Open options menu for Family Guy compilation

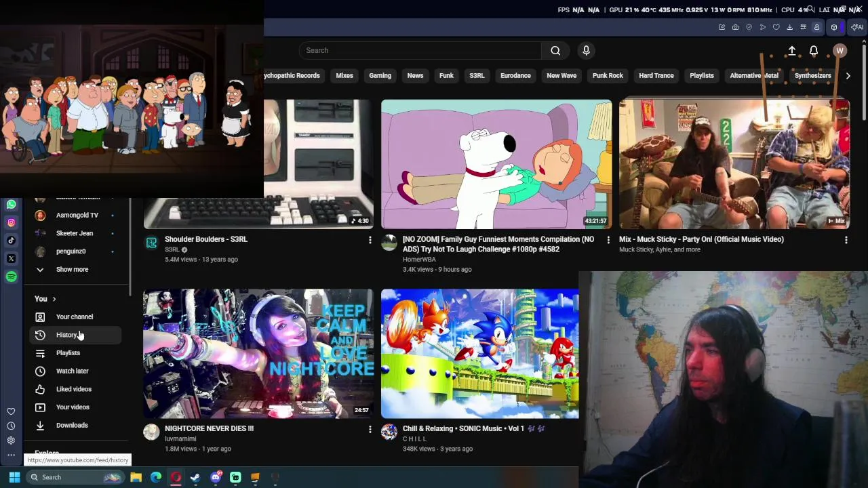608,240
